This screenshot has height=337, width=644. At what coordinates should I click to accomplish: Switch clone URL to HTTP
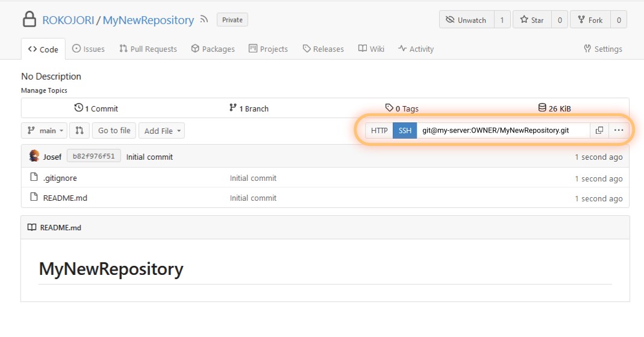click(x=379, y=130)
